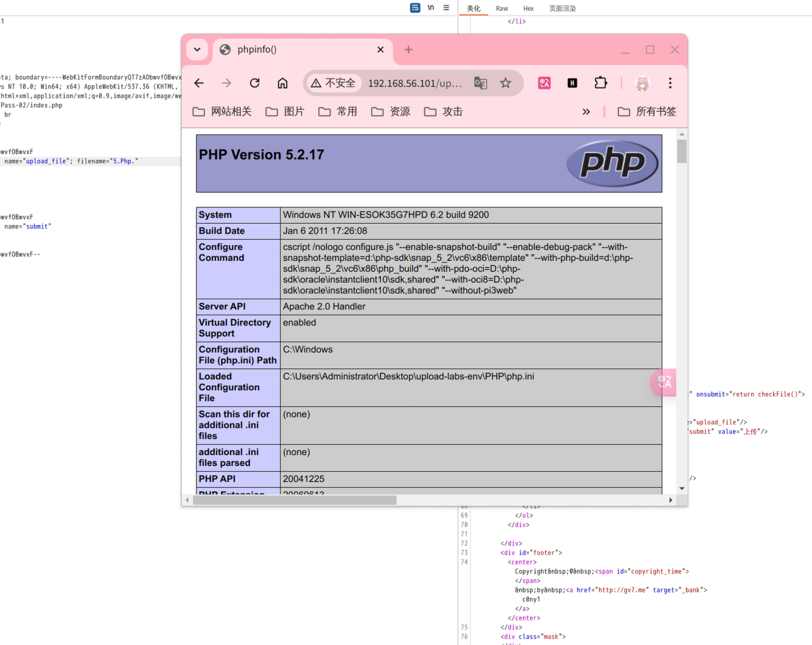Screen dimensions: 812x645
Task: Show hidden bookmarks with double chevron
Action: click(586, 111)
